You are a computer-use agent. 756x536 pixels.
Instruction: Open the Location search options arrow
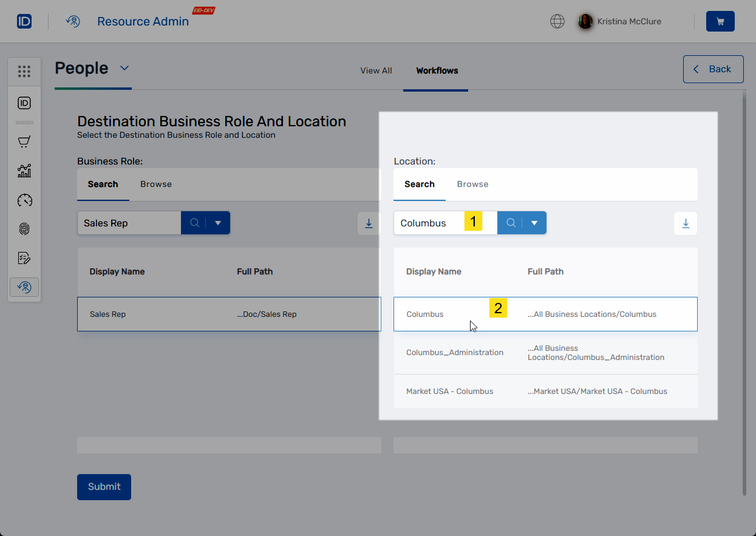click(x=534, y=223)
